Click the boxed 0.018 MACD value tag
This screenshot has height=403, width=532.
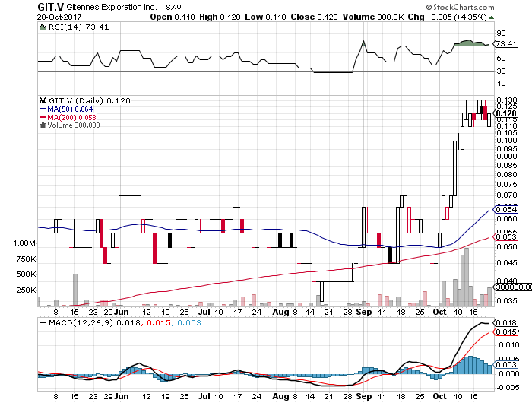click(506, 323)
